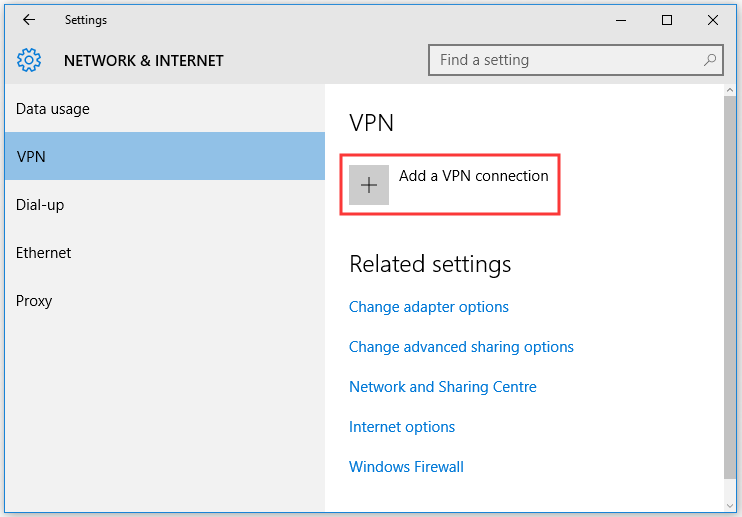
Task: Close the Settings window
Action: (x=713, y=20)
